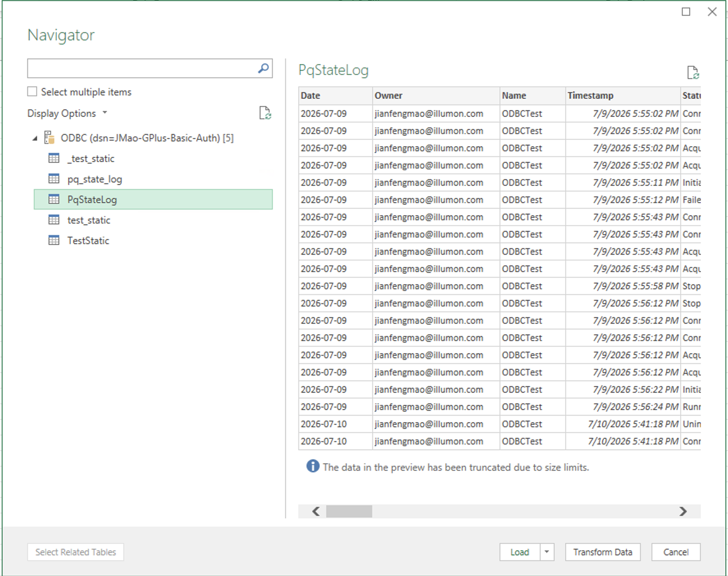Open the Display Options dropdown
This screenshot has width=728, height=576.
(x=67, y=113)
